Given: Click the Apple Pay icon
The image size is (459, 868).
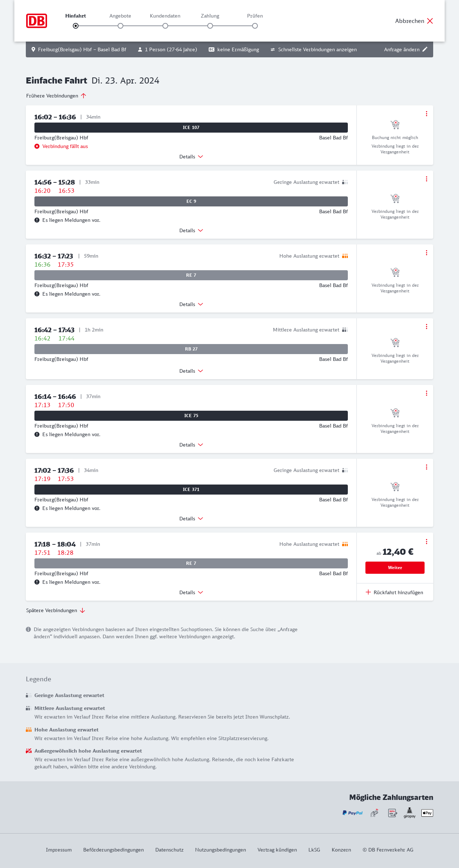Looking at the screenshot, I should click(427, 813).
